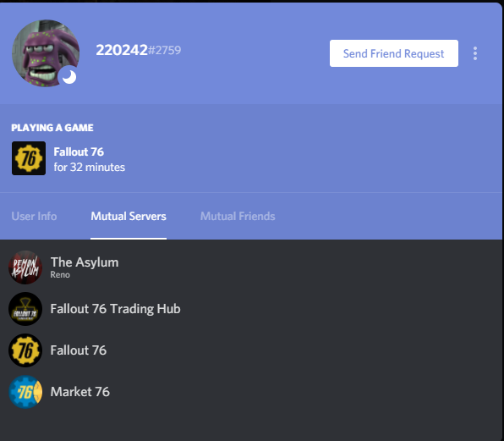Open the Mutual Friends tab
Image resolution: width=504 pixels, height=441 pixels.
pyautogui.click(x=238, y=216)
